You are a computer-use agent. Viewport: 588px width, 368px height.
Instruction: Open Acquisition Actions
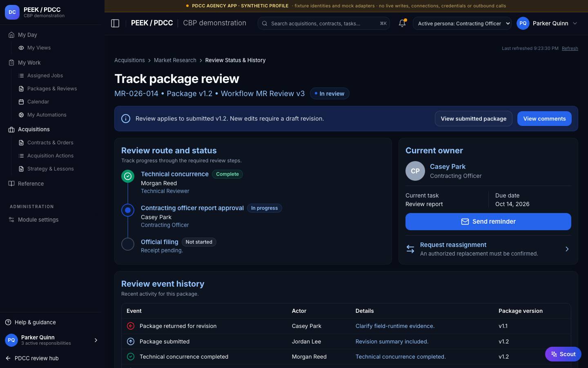pyautogui.click(x=50, y=156)
